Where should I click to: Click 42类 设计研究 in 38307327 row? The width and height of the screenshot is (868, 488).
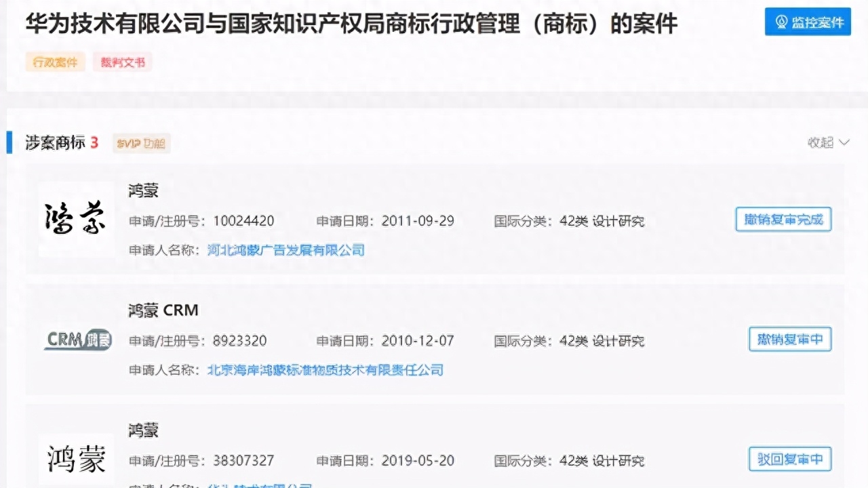(x=602, y=461)
